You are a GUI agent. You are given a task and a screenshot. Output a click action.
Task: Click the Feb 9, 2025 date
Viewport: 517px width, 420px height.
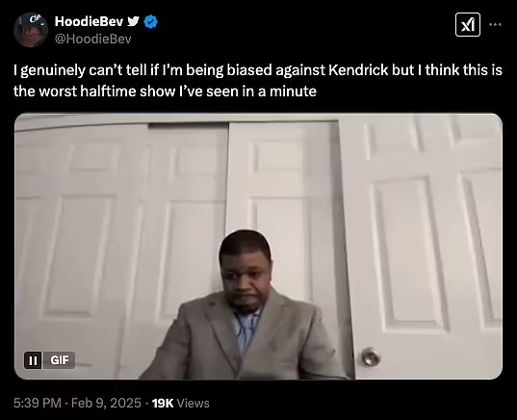pos(106,404)
